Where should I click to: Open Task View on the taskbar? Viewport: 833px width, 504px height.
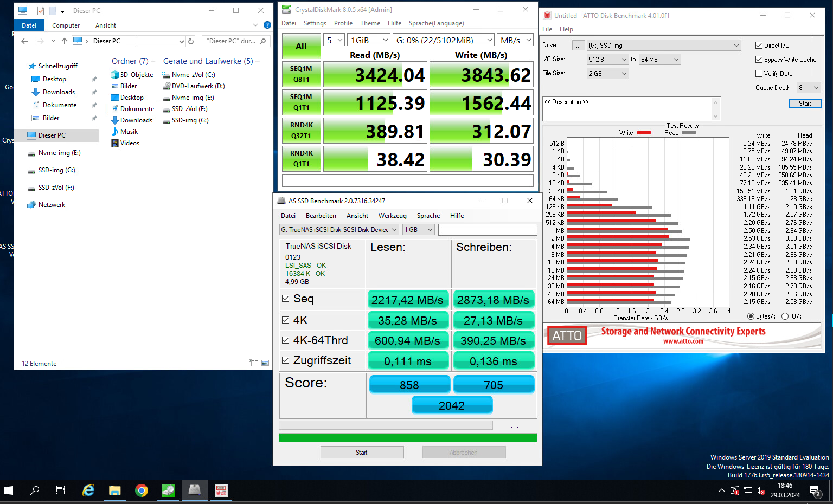pyautogui.click(x=61, y=490)
